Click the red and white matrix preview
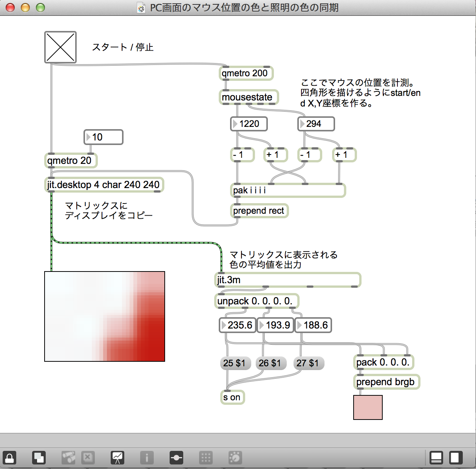 click(105, 316)
